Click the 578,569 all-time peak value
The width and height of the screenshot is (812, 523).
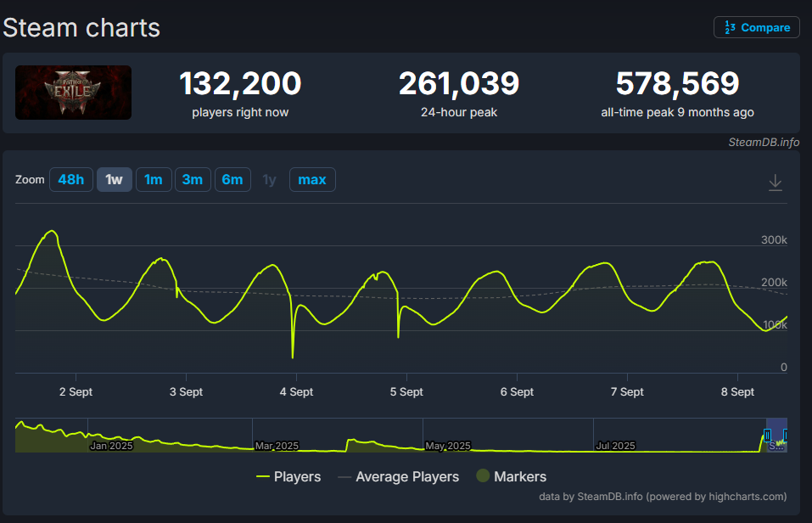click(x=677, y=83)
